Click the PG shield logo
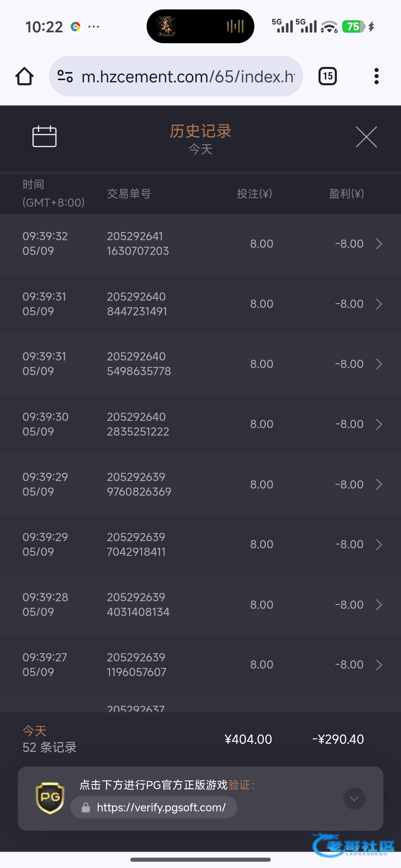Screen dimensions: 401x868 50,798
